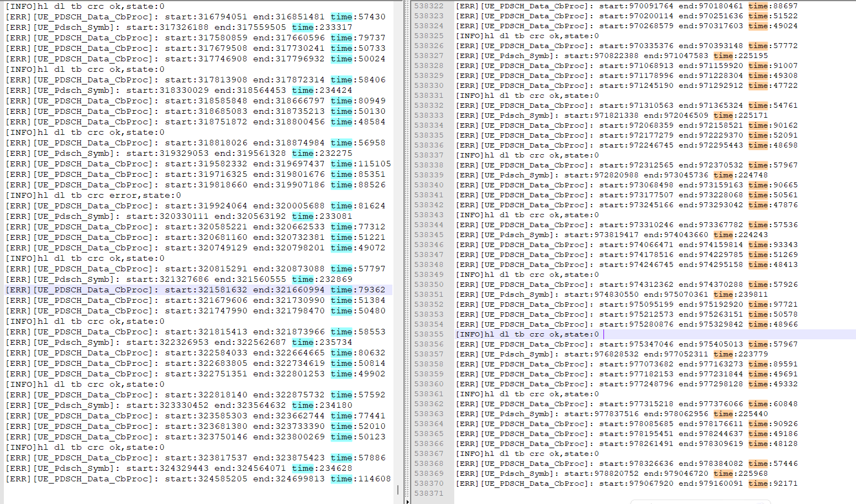Click the splitter arrow at the bottom divider
Screen dimensions: 856x504
(408, 501)
